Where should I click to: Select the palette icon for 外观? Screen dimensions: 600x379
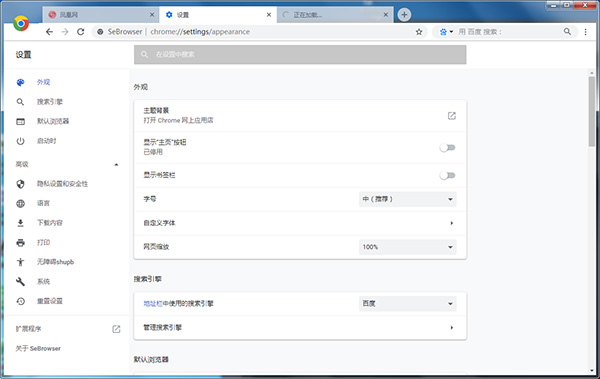tap(20, 82)
